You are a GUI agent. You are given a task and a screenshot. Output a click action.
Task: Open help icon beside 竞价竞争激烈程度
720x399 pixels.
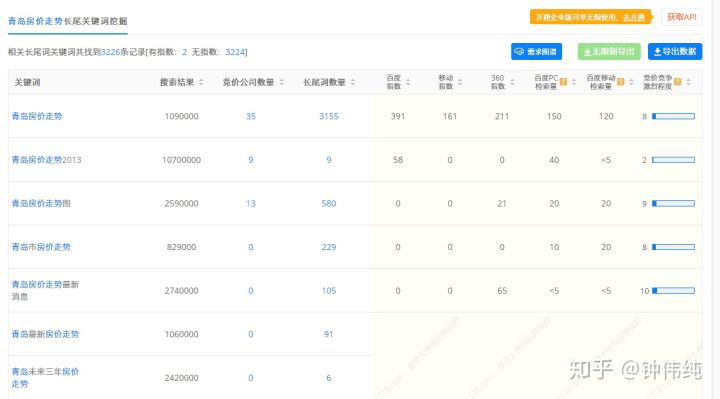point(678,82)
